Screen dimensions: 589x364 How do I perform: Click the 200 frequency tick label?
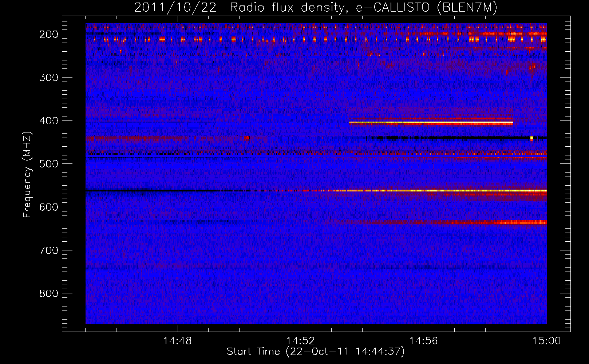pyautogui.click(x=49, y=34)
